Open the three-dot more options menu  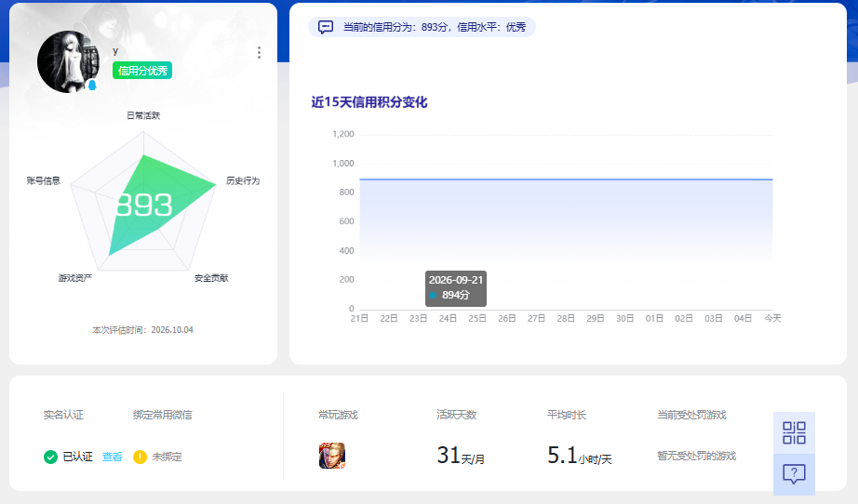[259, 52]
